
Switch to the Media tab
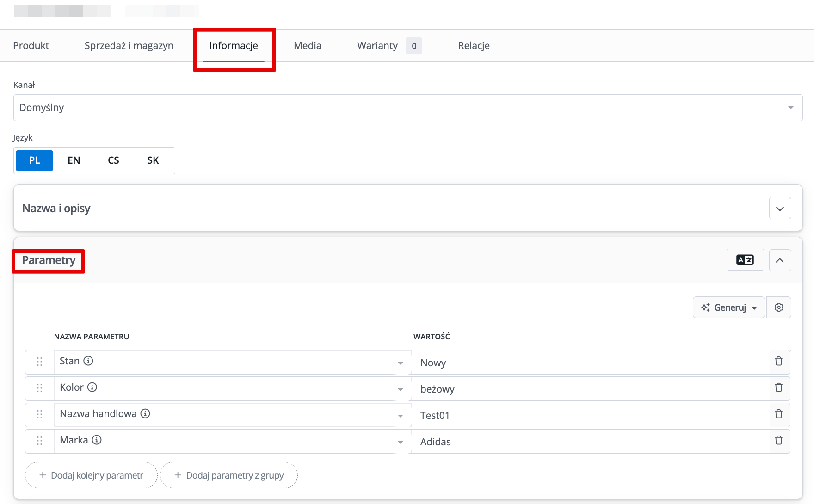click(x=307, y=45)
